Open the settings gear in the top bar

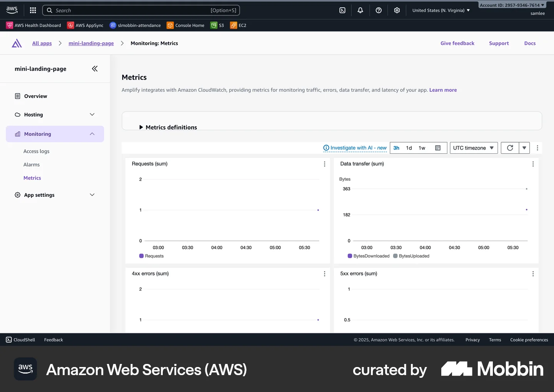click(x=397, y=10)
